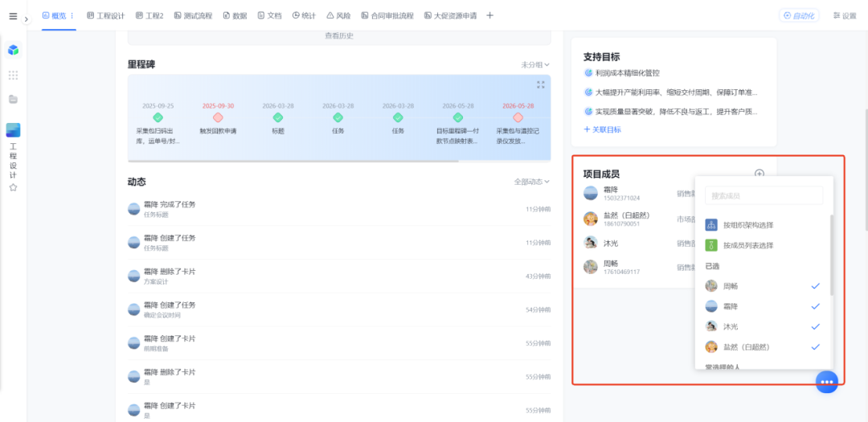This screenshot has width=868, height=422.
Task: Go to the 文档 tab
Action: click(269, 15)
